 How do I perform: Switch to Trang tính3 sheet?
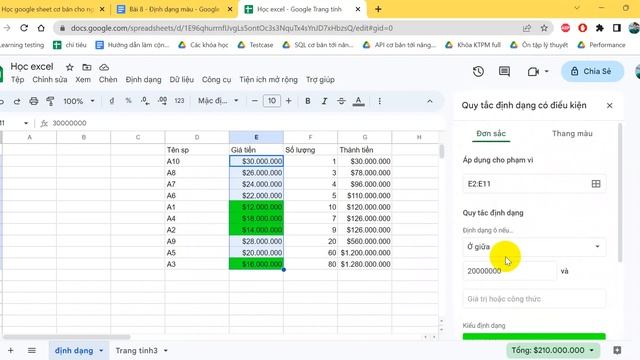click(136, 351)
